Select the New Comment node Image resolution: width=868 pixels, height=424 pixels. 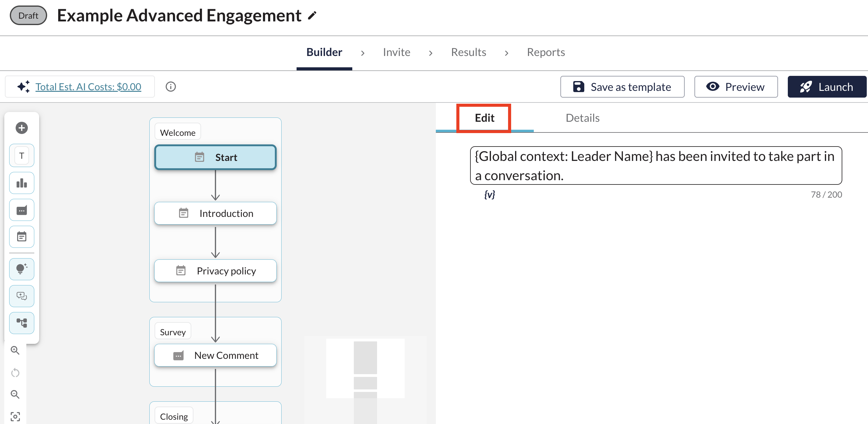[x=215, y=355]
